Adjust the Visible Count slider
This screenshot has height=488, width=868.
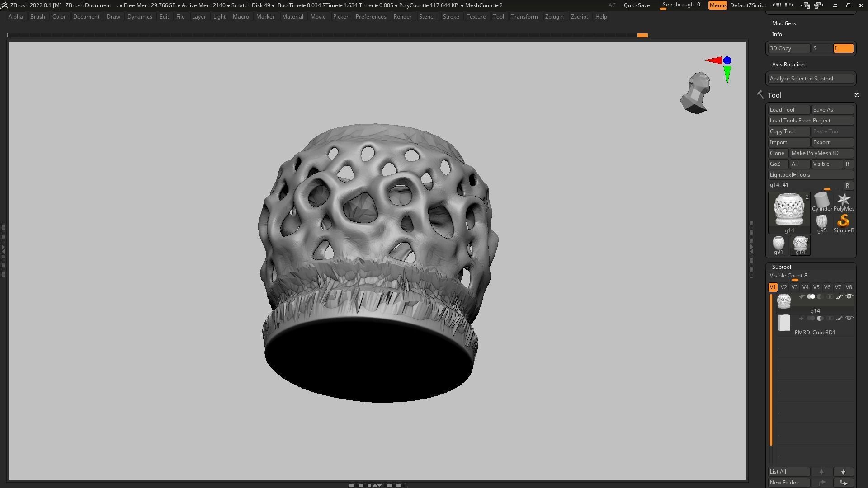click(811, 276)
